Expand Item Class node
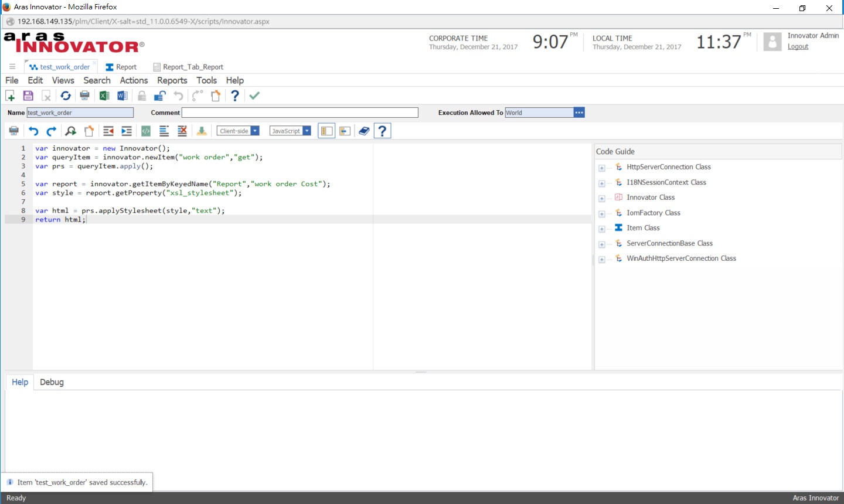844x504 pixels. pyautogui.click(x=601, y=229)
